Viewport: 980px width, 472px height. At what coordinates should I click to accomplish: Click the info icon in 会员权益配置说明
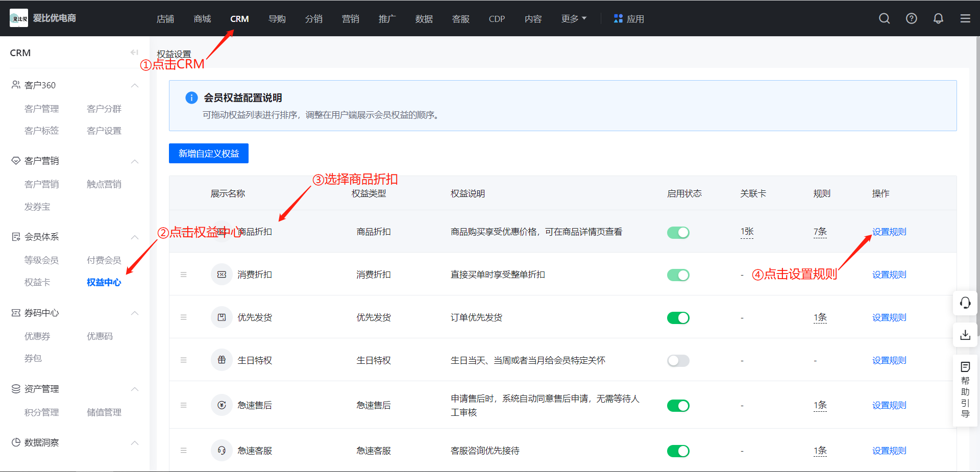click(x=191, y=97)
